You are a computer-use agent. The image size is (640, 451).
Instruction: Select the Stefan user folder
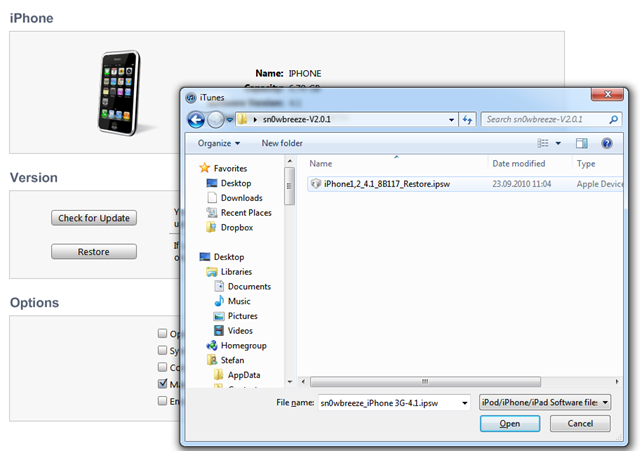pyautogui.click(x=233, y=360)
